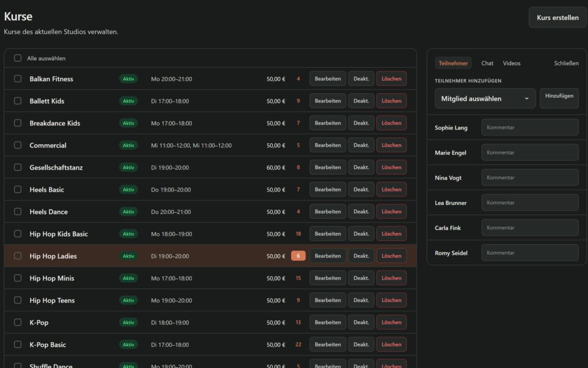The height and width of the screenshot is (368, 588).
Task: Check the Ballett Kids course checkbox
Action: click(18, 101)
